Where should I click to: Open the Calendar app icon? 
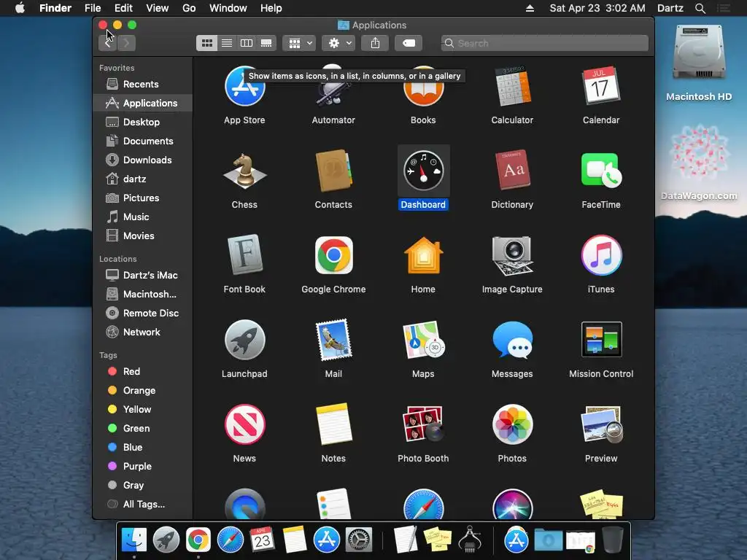[601, 87]
